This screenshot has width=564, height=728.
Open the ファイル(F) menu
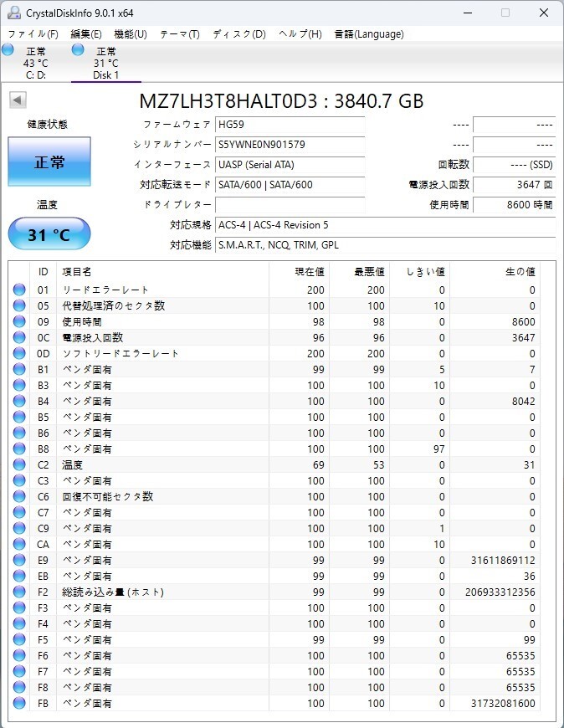pyautogui.click(x=33, y=34)
